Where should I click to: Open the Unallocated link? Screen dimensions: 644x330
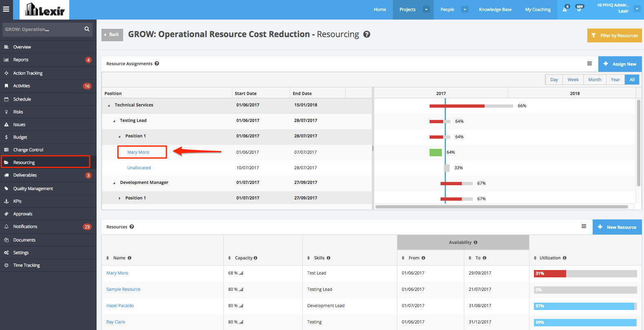point(139,168)
